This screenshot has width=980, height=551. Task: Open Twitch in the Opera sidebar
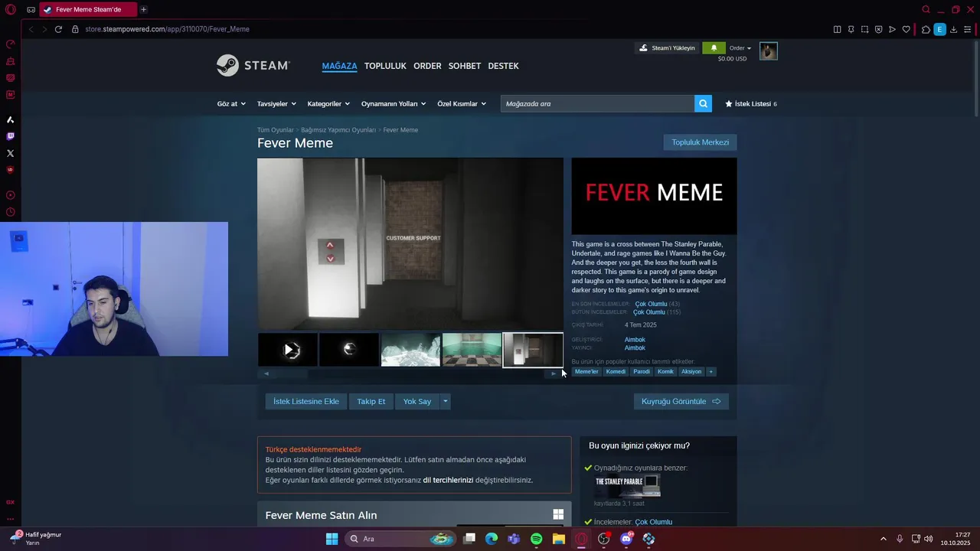pyautogui.click(x=10, y=136)
